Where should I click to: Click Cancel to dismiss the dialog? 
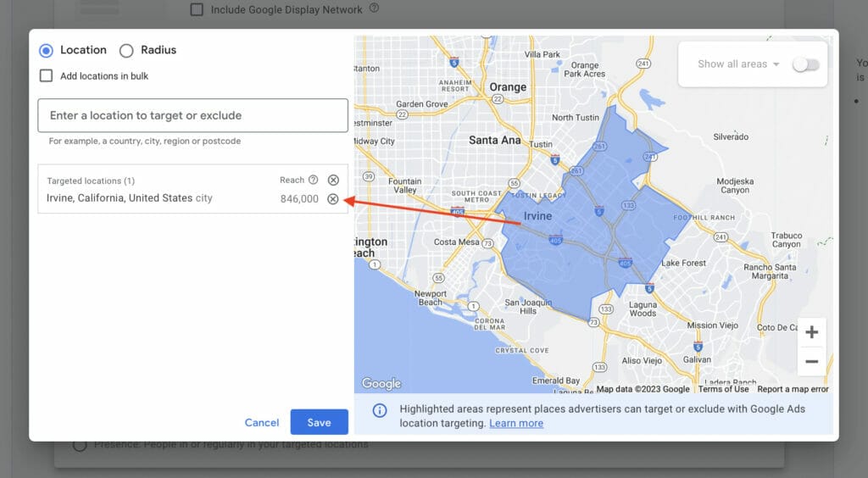pyautogui.click(x=261, y=422)
